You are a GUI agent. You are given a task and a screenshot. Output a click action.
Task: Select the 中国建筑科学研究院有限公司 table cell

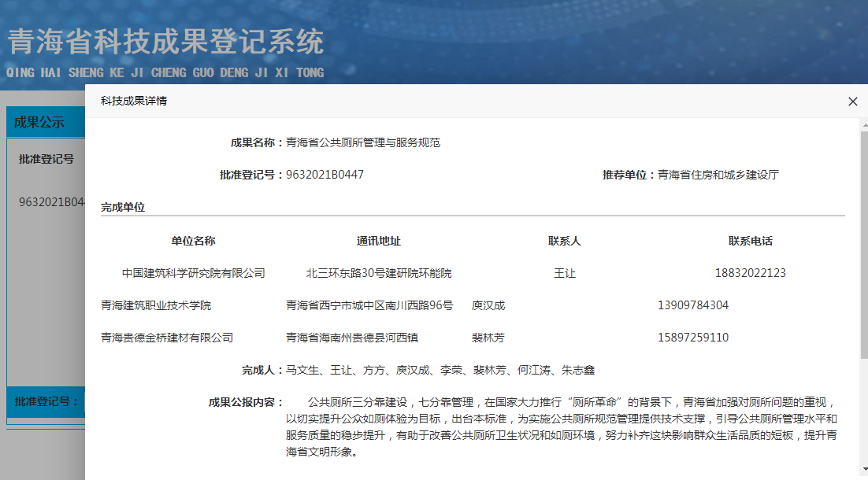coord(193,274)
